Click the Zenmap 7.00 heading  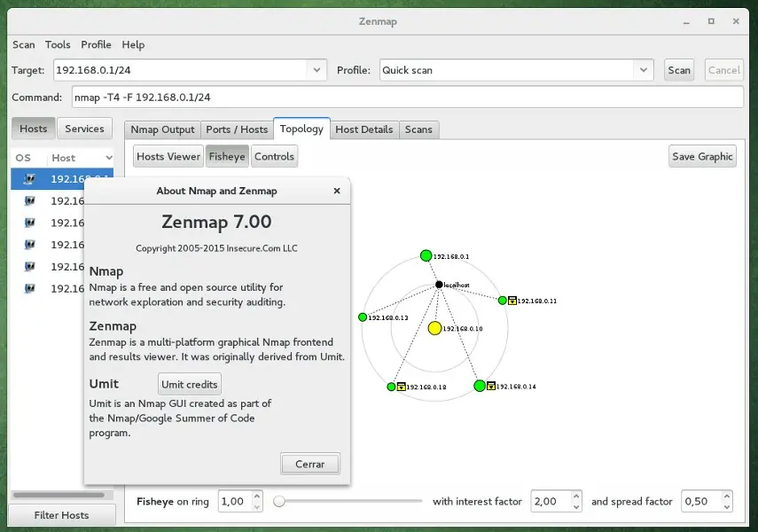tap(216, 222)
